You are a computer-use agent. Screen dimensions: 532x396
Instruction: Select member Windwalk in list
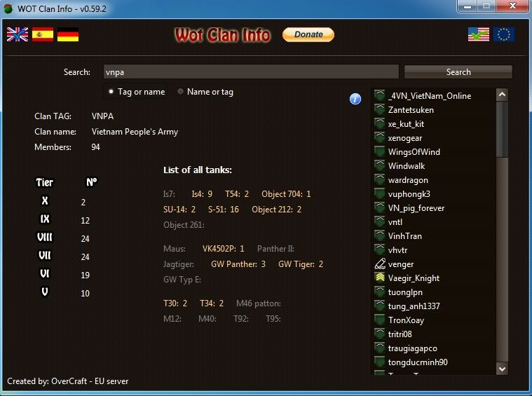(x=407, y=166)
